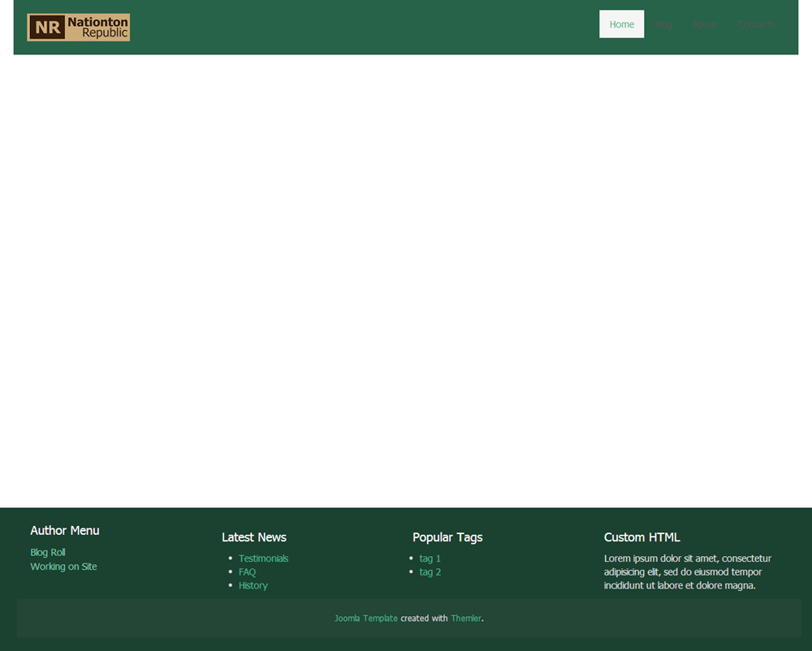Click the Lorem ipsum paragraph text
This screenshot has height=651, width=812.
point(686,572)
